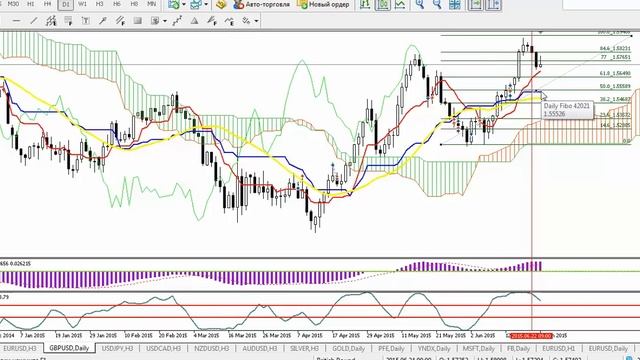Click the search input field at top right

coord(601,4)
